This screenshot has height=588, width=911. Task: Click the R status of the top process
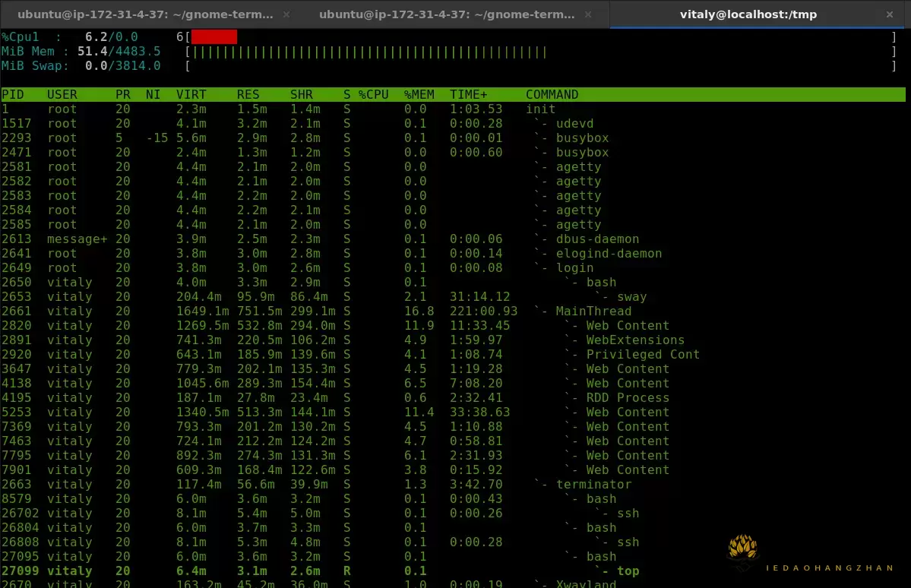click(347, 571)
